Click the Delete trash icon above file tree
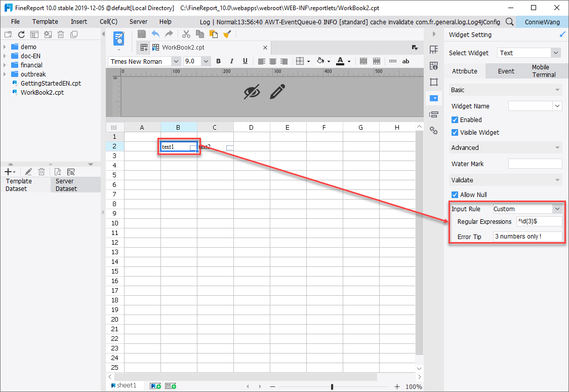569x392 pixels. click(61, 34)
